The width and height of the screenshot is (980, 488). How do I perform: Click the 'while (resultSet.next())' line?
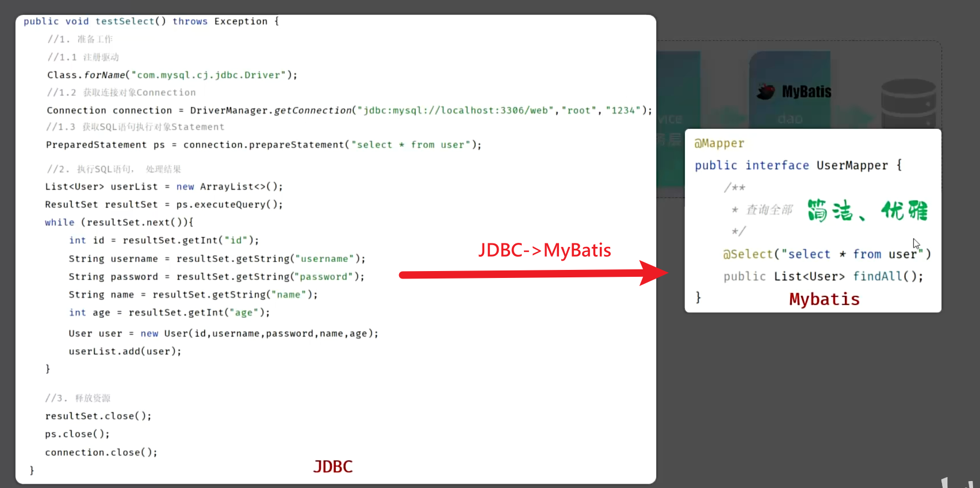120,222
